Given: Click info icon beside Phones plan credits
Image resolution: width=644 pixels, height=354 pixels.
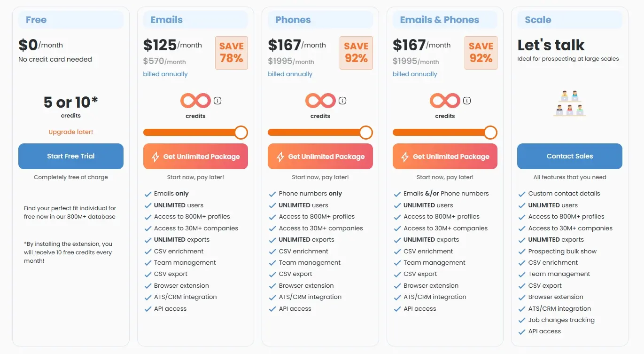Looking at the screenshot, I should tap(342, 101).
